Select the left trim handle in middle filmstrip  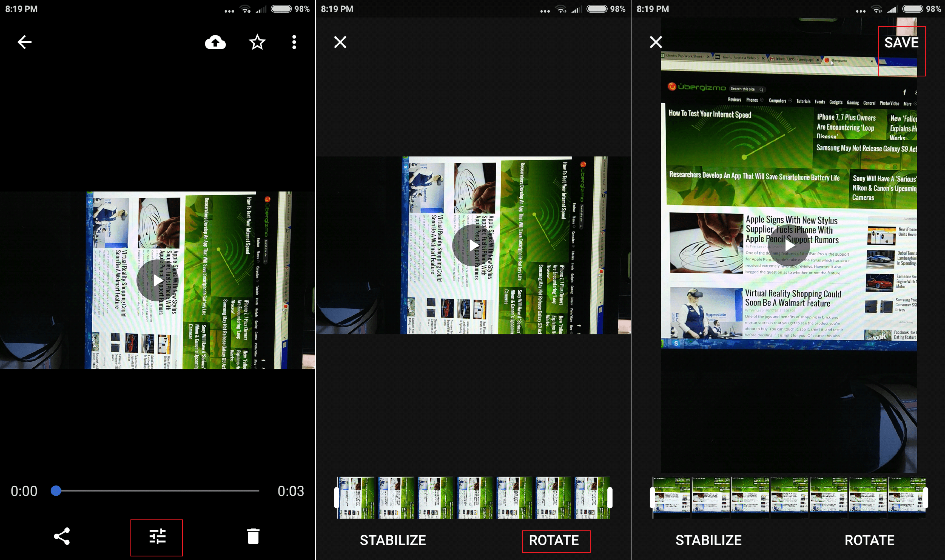point(337,497)
